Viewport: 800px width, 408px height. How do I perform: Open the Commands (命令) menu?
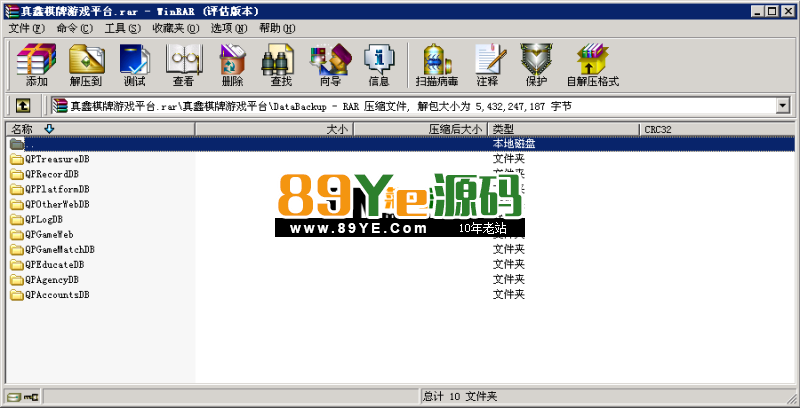(75, 28)
